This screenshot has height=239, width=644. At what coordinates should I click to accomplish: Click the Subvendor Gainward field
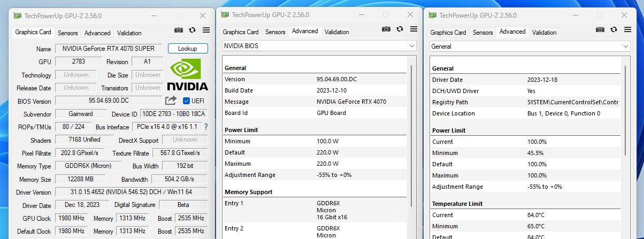81,114
